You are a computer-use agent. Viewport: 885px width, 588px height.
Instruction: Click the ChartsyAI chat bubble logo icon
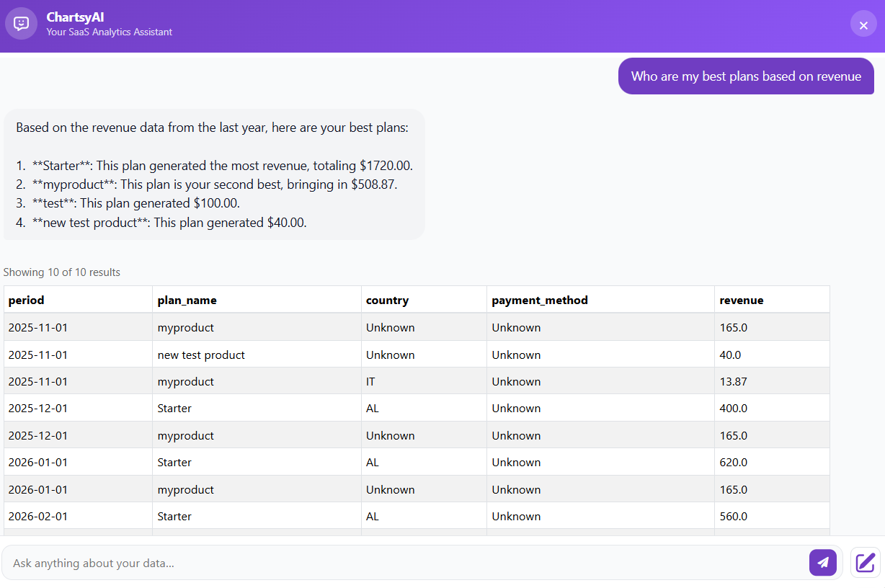tap(21, 23)
